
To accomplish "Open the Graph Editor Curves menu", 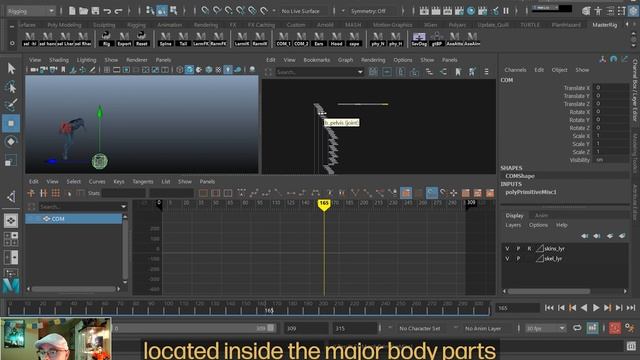I will pos(97,182).
